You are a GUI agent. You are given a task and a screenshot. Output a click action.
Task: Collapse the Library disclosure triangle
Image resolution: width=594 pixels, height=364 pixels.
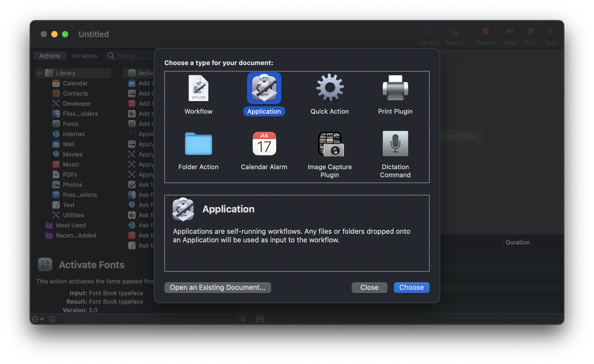[x=39, y=73]
